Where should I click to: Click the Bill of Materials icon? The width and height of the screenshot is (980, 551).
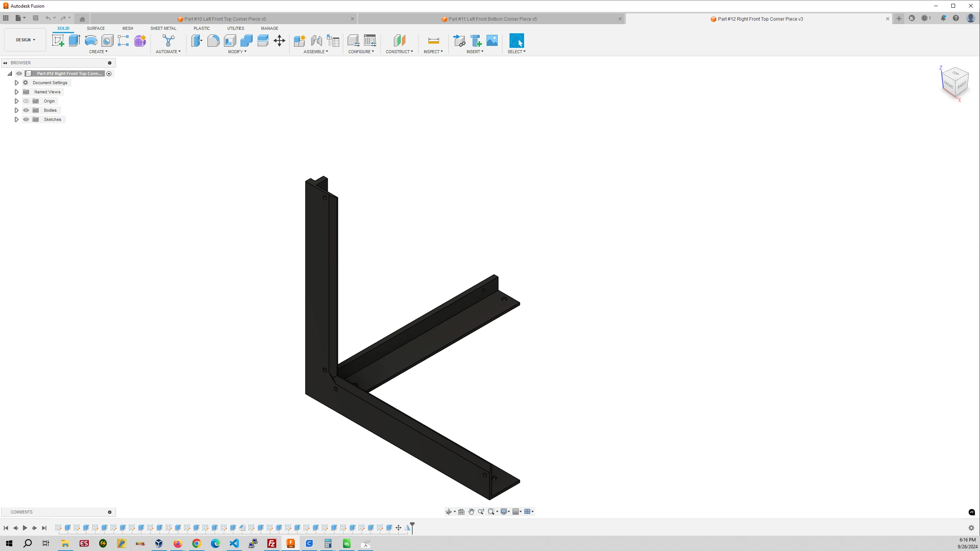333,41
